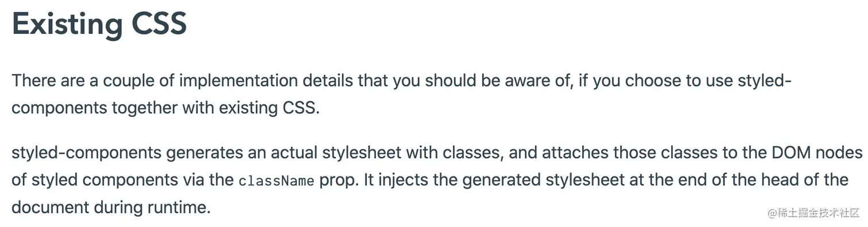Click the inline code "className"
Viewport: 868px width, 227px height.
click(276, 181)
